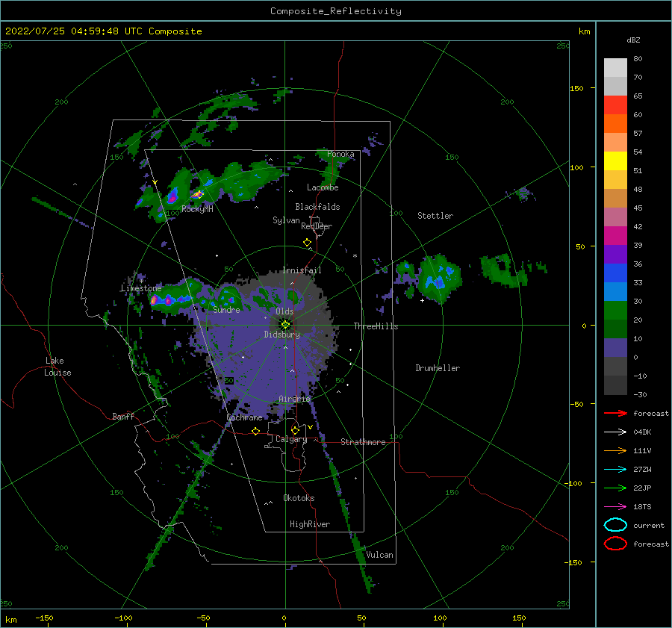The image size is (672, 628).
Task: Click the Lacombe town label
Action: (x=323, y=187)
